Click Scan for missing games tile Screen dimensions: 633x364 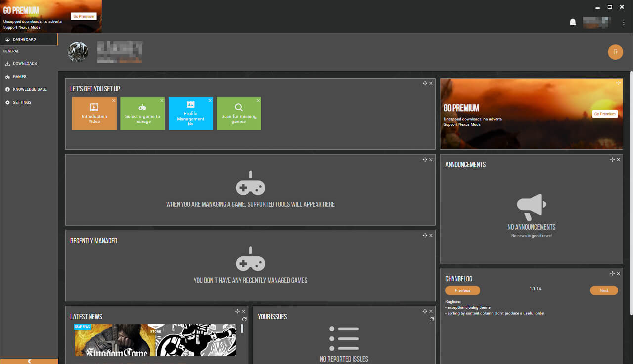pos(239,114)
